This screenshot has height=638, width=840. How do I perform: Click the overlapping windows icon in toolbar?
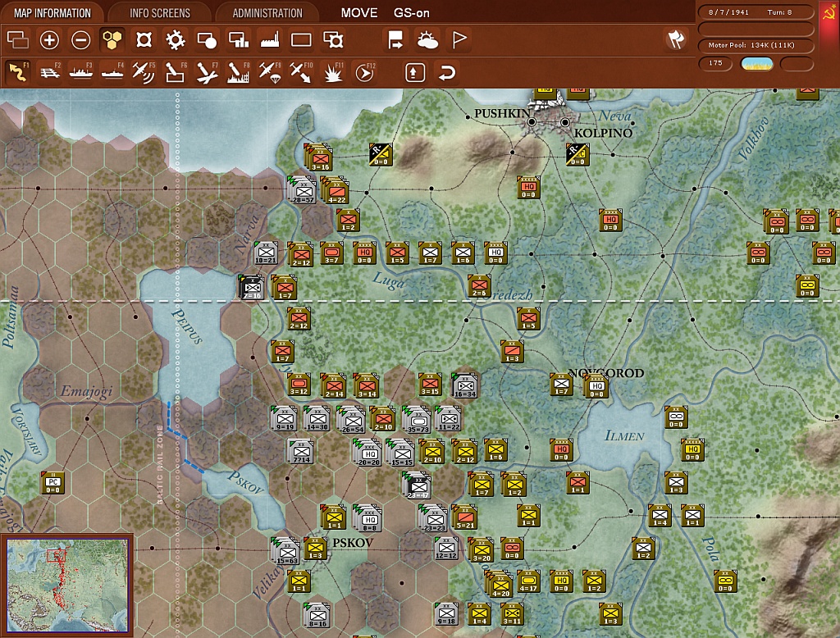click(18, 40)
